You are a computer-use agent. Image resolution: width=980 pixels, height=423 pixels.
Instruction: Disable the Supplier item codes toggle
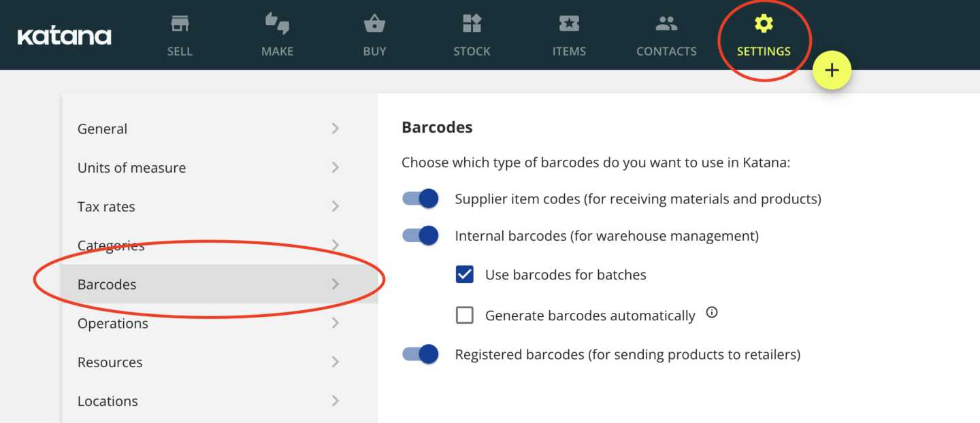pyautogui.click(x=420, y=198)
